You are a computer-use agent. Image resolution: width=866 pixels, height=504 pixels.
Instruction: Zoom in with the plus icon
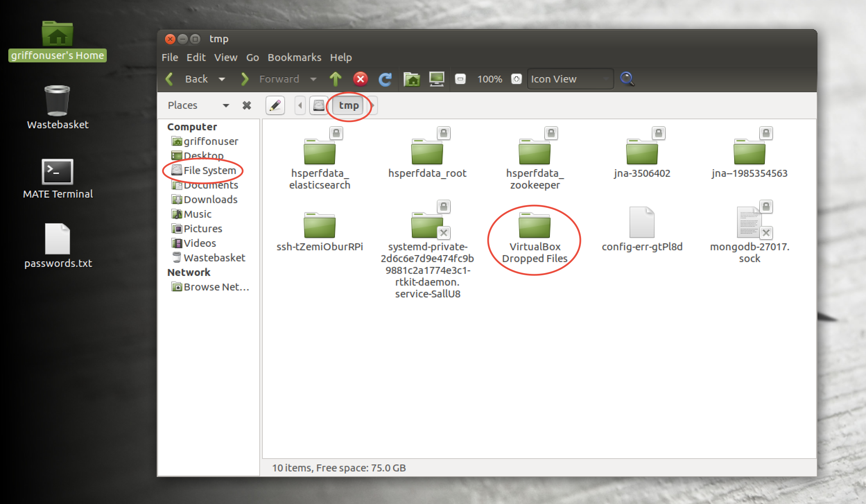[516, 79]
